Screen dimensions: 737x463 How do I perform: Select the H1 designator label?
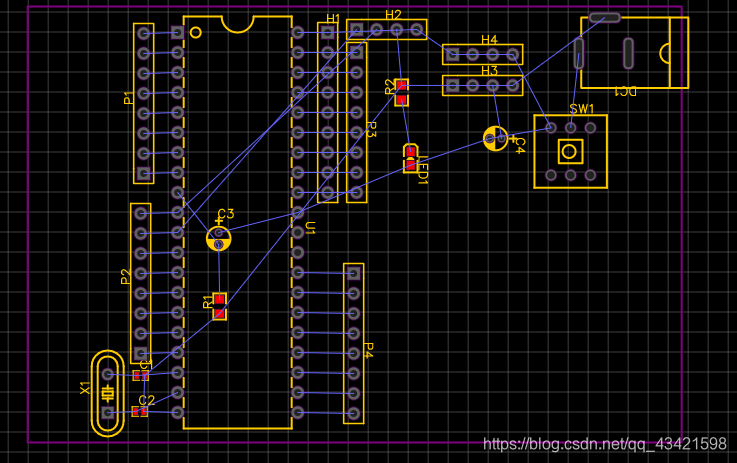(333, 19)
